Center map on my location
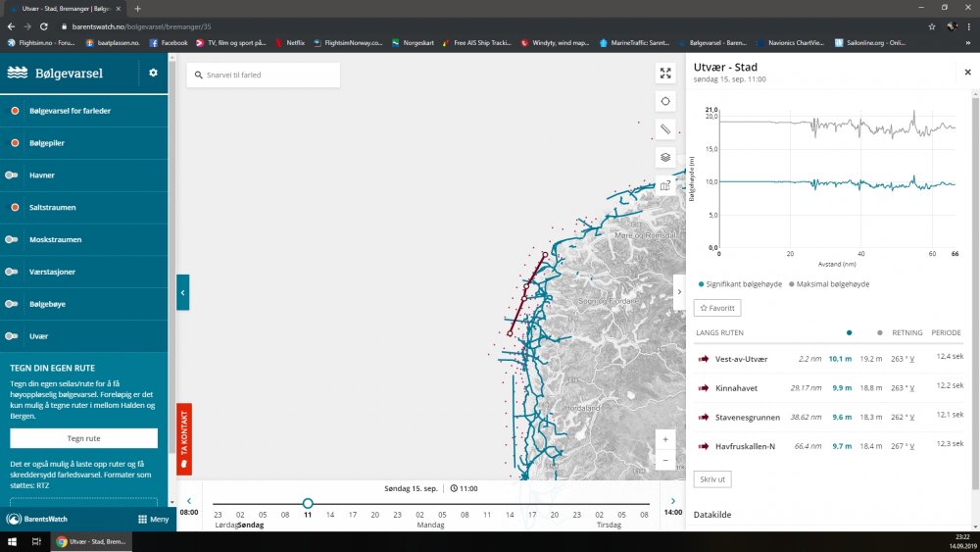The height and width of the screenshot is (552, 980). [x=665, y=101]
